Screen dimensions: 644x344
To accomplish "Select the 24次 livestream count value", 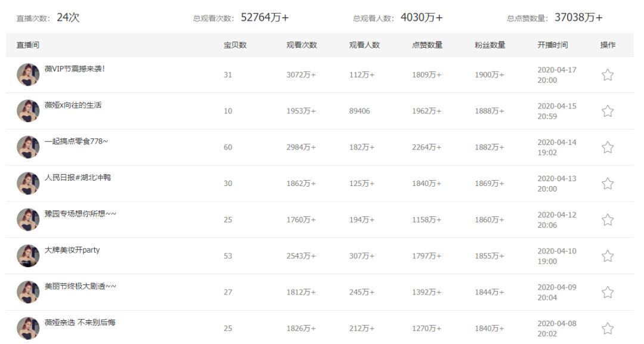I will click(68, 17).
